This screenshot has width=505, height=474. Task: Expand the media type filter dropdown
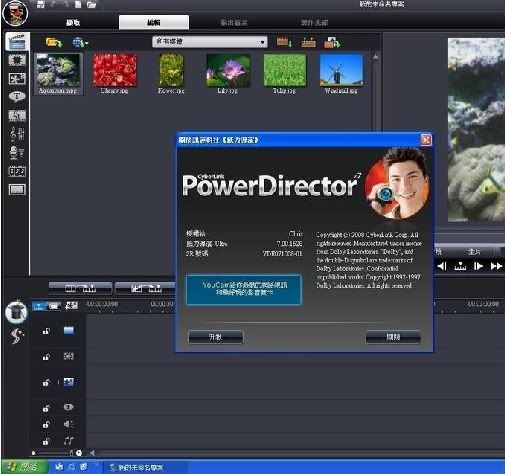pos(210,42)
